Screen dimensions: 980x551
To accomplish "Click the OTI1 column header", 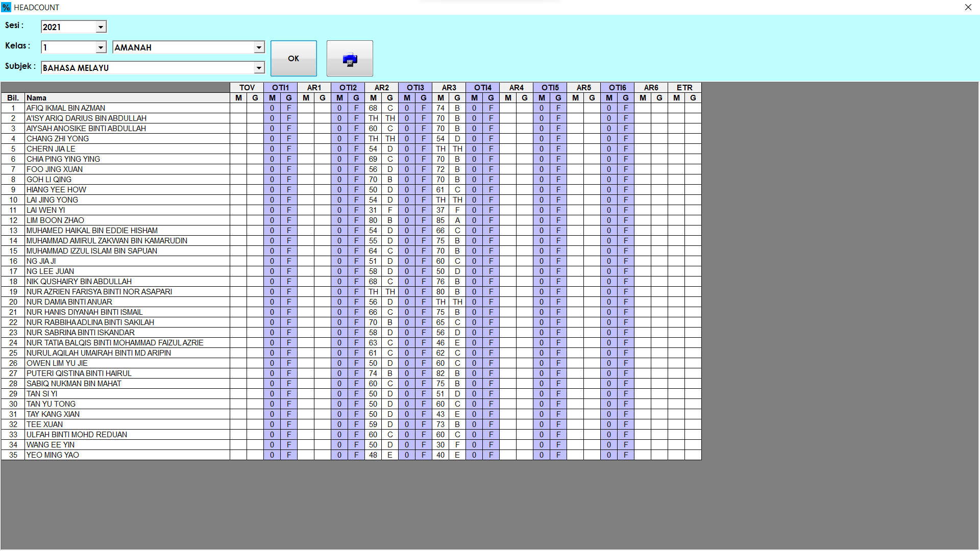I will pos(280,88).
